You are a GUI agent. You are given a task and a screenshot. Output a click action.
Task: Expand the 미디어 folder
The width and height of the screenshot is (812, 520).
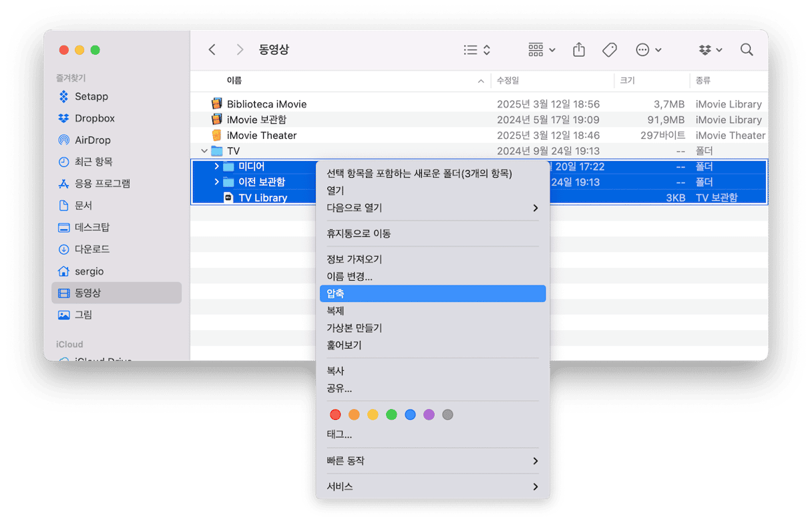[x=216, y=166]
